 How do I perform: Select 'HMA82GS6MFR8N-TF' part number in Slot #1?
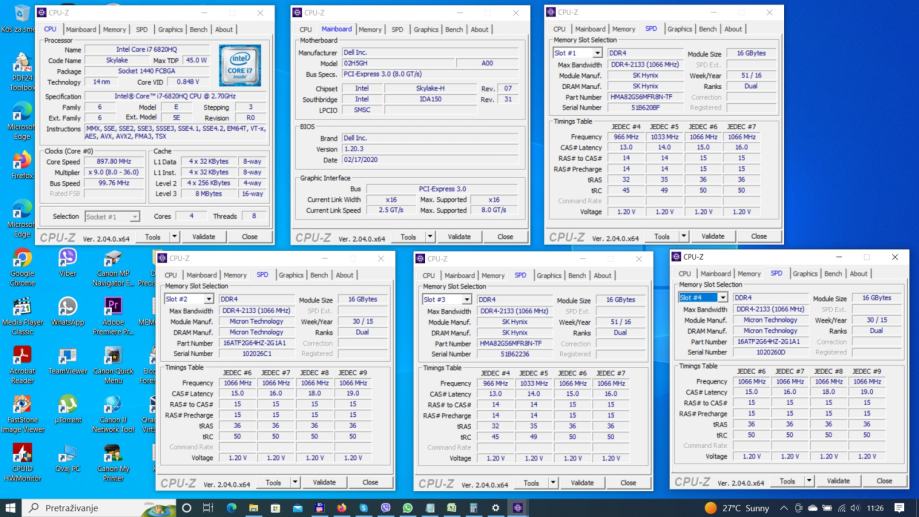[645, 97]
